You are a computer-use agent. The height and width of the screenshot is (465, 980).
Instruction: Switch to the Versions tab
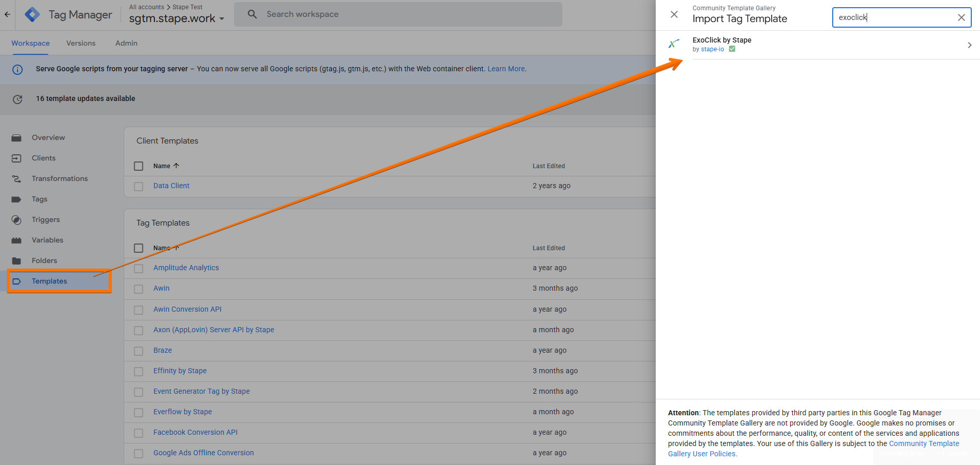point(81,43)
